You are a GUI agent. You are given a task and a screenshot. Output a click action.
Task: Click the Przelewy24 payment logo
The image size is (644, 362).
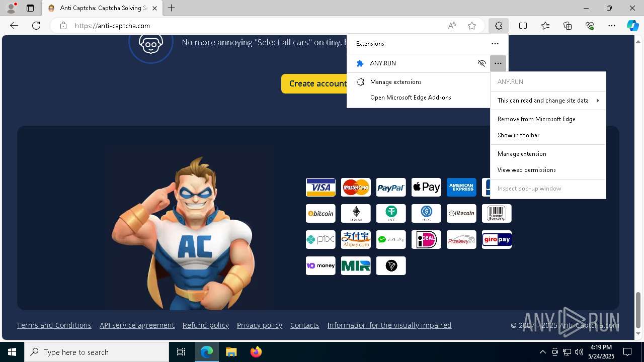pyautogui.click(x=461, y=239)
